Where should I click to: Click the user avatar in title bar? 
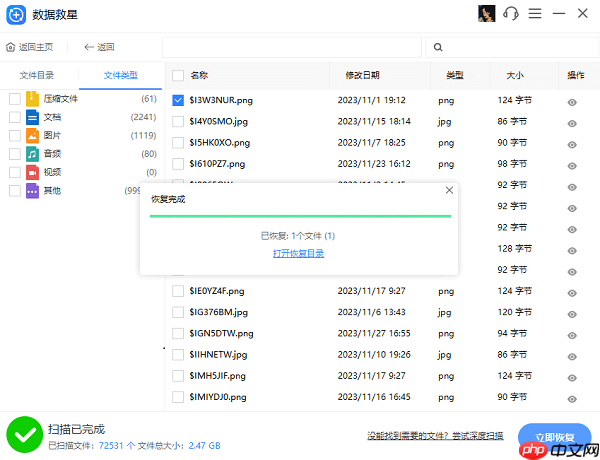coord(487,14)
